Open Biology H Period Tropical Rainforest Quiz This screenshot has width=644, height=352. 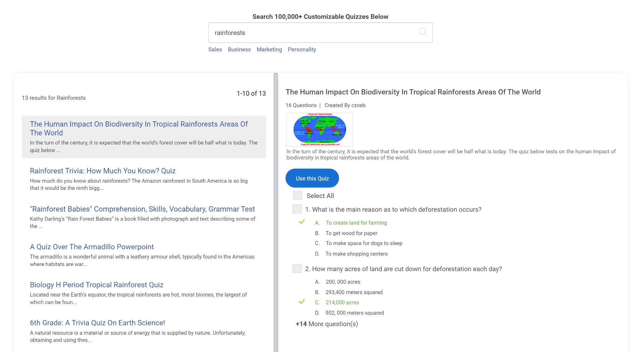point(97,285)
